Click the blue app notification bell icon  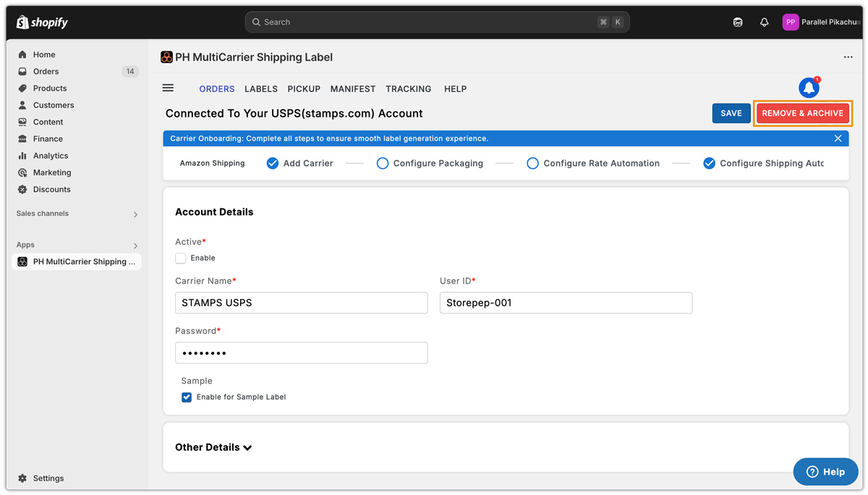809,88
